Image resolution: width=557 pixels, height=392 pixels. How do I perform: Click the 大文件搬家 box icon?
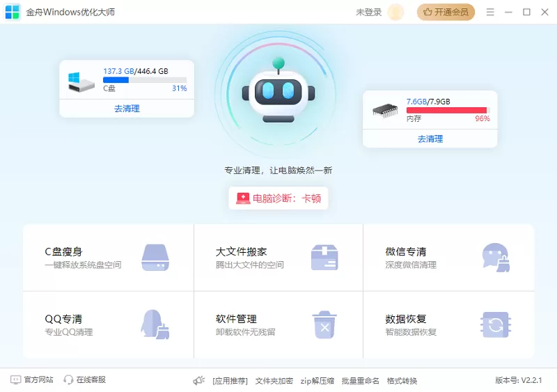click(x=324, y=258)
